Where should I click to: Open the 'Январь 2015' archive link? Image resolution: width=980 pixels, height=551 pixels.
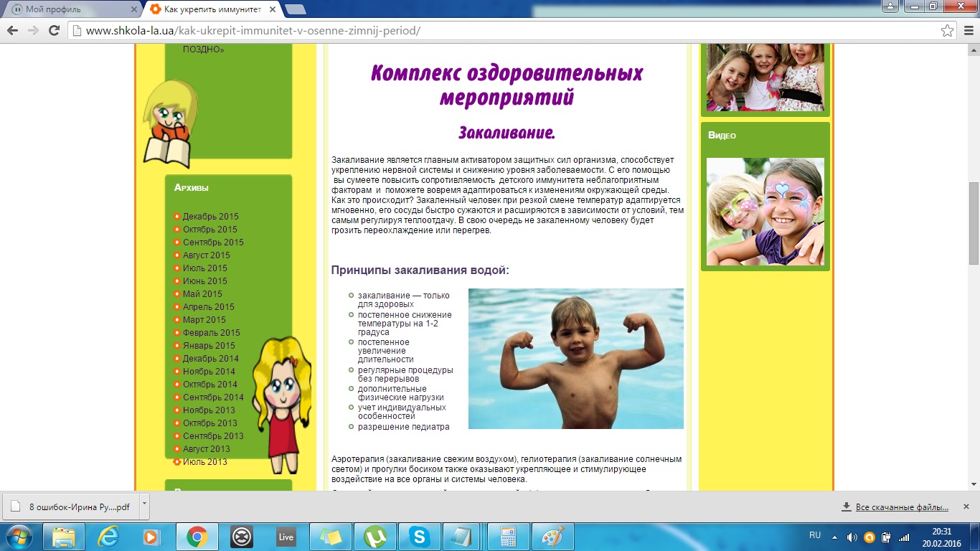(209, 346)
